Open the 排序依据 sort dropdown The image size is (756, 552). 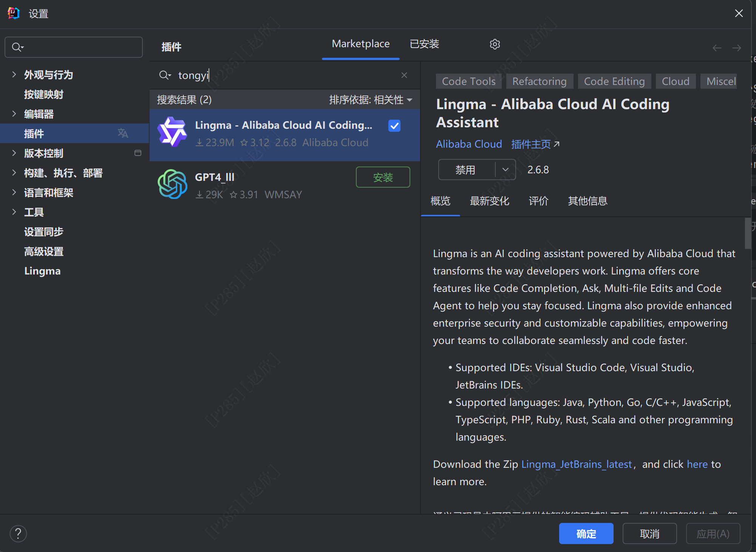(370, 100)
